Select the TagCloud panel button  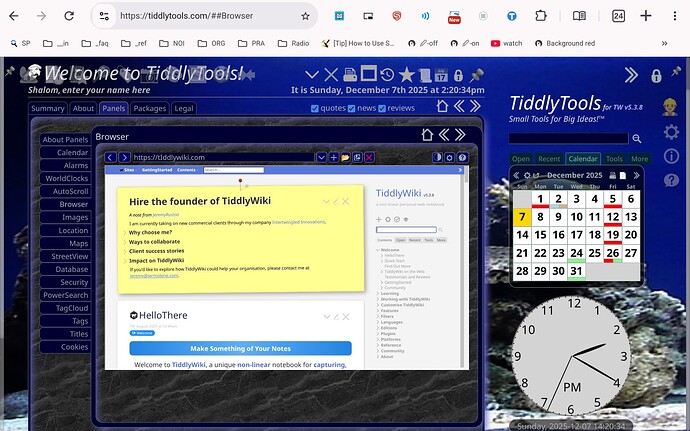(x=72, y=308)
